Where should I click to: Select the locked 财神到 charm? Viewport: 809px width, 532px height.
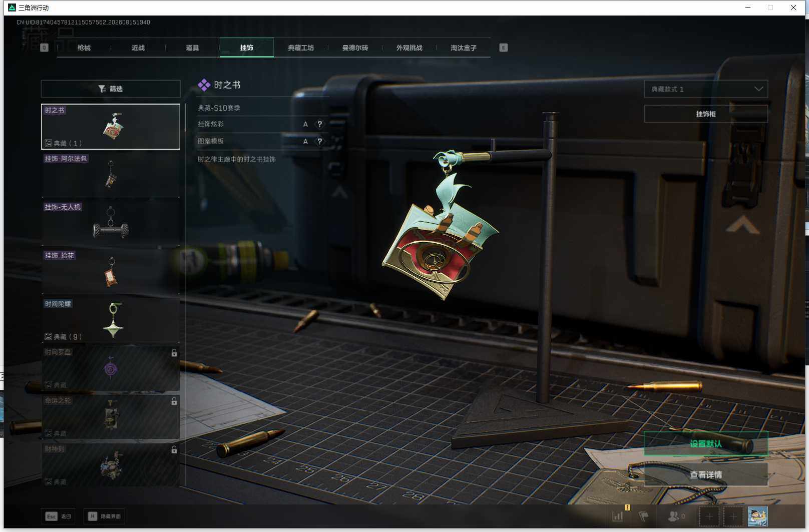click(x=111, y=465)
